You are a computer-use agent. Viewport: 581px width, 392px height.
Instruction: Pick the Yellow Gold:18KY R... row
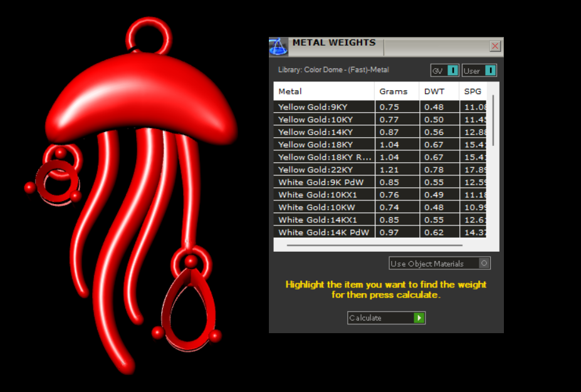(x=380, y=157)
